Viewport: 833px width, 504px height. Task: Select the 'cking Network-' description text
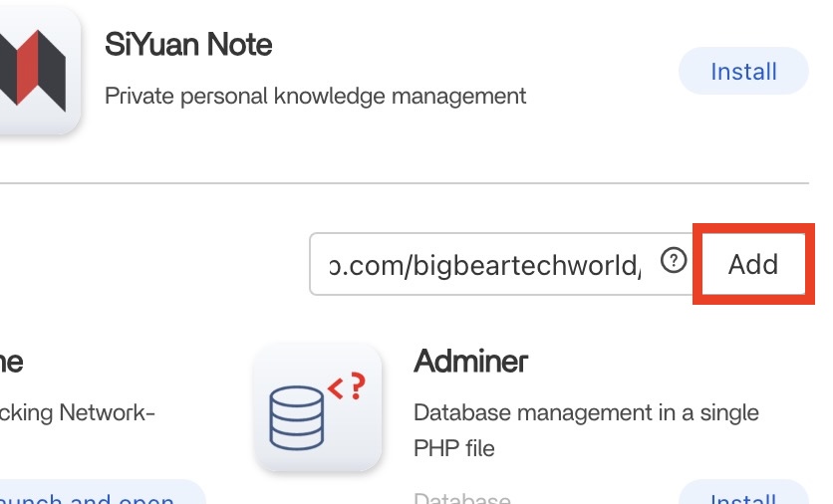pos(77,413)
